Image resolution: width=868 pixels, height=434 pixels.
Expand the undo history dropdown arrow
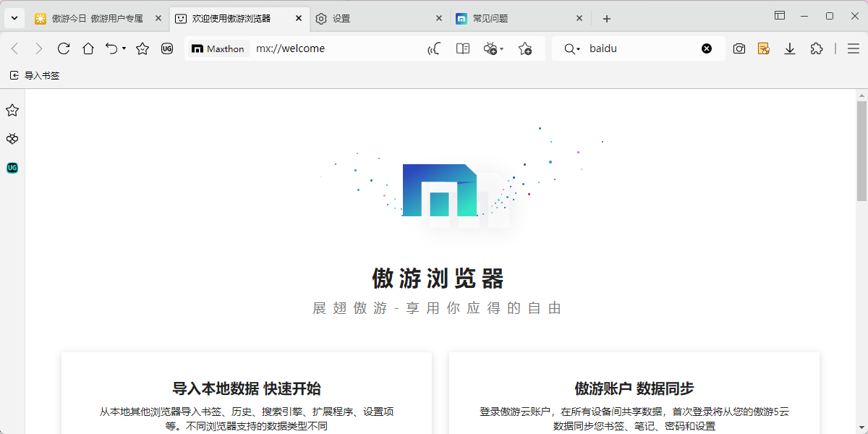(x=124, y=48)
